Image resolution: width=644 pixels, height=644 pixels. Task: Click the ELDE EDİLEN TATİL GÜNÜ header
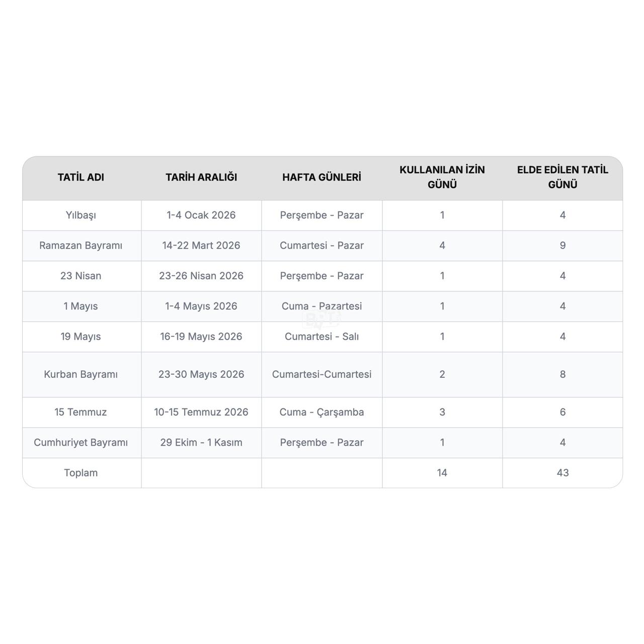point(562,177)
